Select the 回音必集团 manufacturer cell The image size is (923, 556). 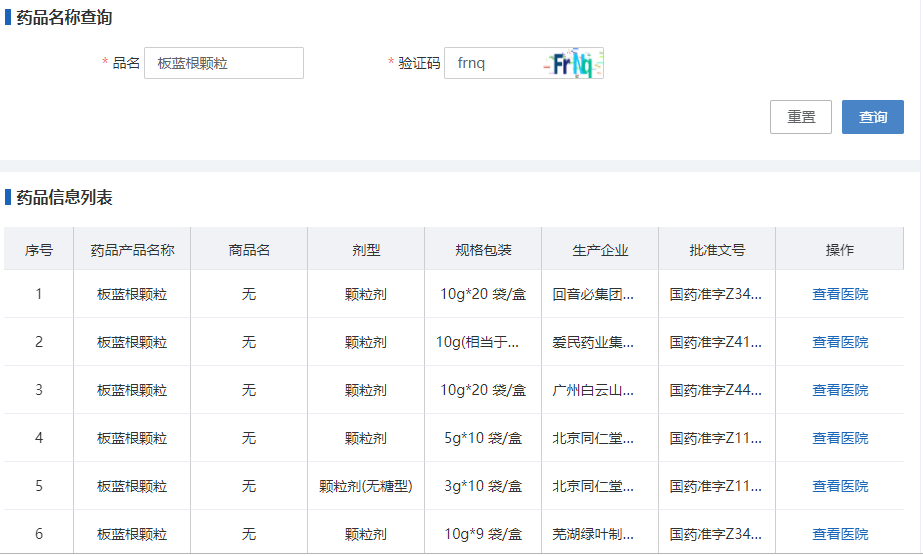pyautogui.click(x=593, y=294)
